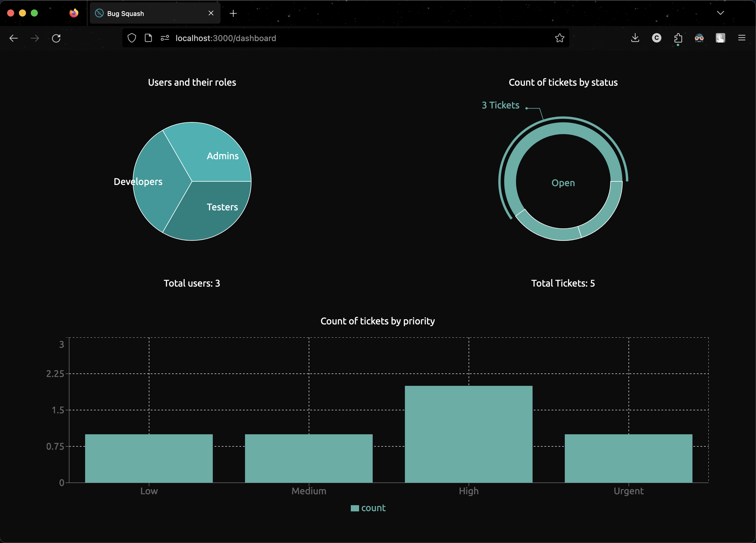Click the Developers pie slice
Screen dimensions: 756x543
click(157, 182)
